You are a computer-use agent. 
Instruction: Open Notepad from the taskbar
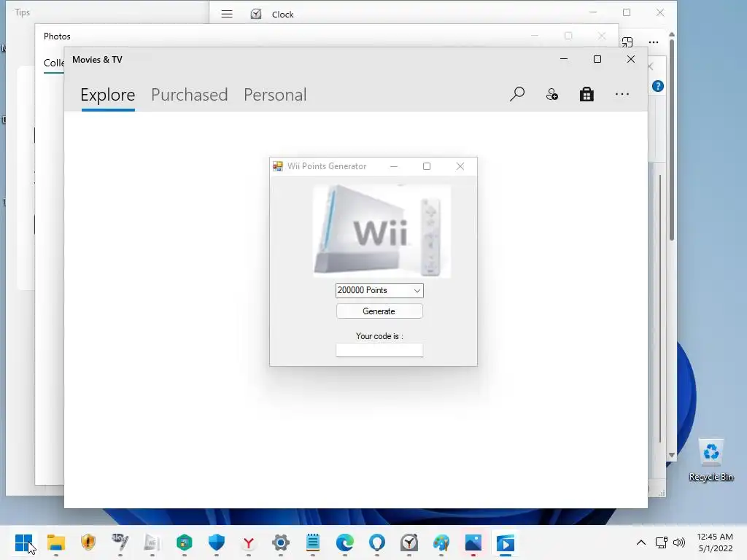tap(313, 542)
